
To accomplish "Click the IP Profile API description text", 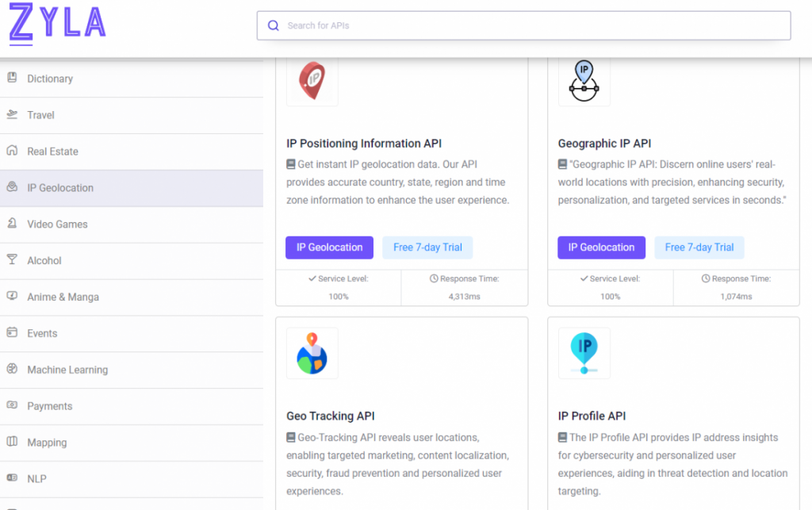I will [x=672, y=465].
